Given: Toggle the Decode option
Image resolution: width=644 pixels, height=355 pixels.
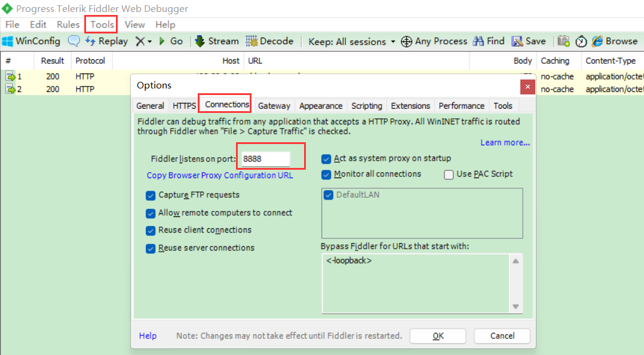Looking at the screenshot, I should coord(269,41).
